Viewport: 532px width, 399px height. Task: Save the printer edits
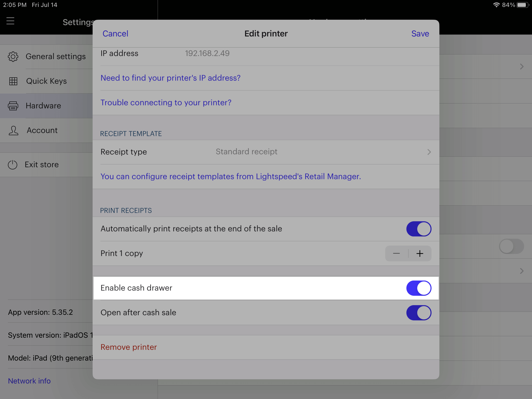[x=420, y=34]
